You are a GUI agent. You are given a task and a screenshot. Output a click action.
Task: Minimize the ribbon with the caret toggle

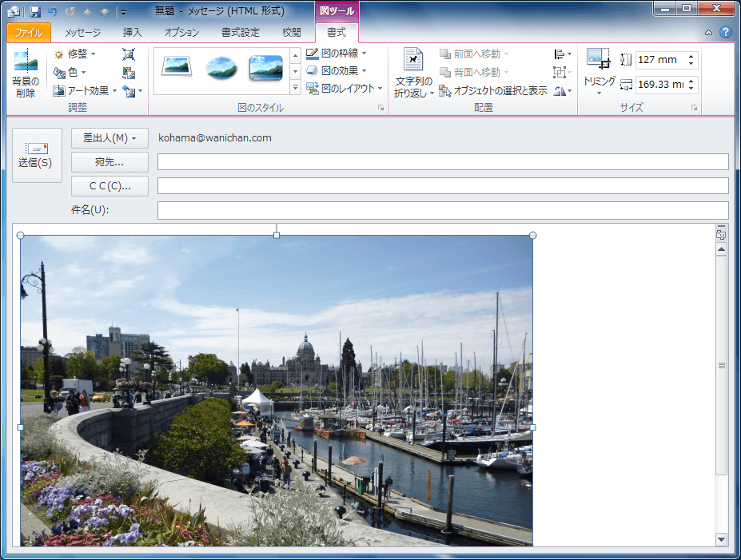709,33
